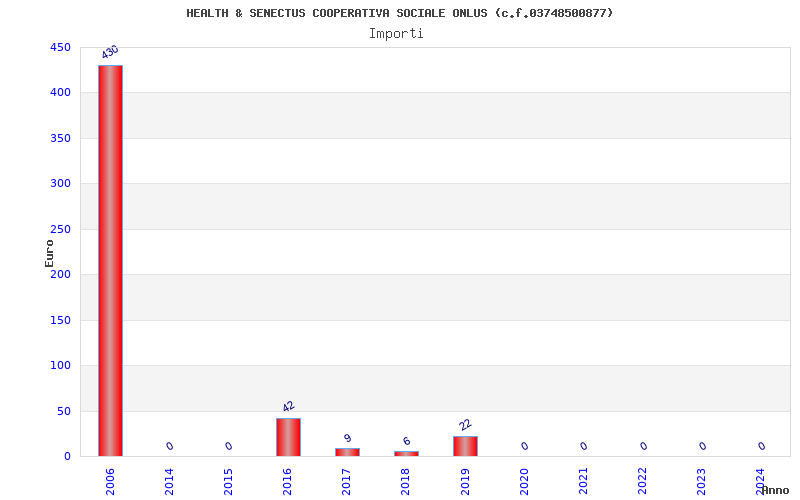Viewport: 800px width, 500px height.
Task: Click the 9 value label above 2017 bar
Action: click(347, 438)
